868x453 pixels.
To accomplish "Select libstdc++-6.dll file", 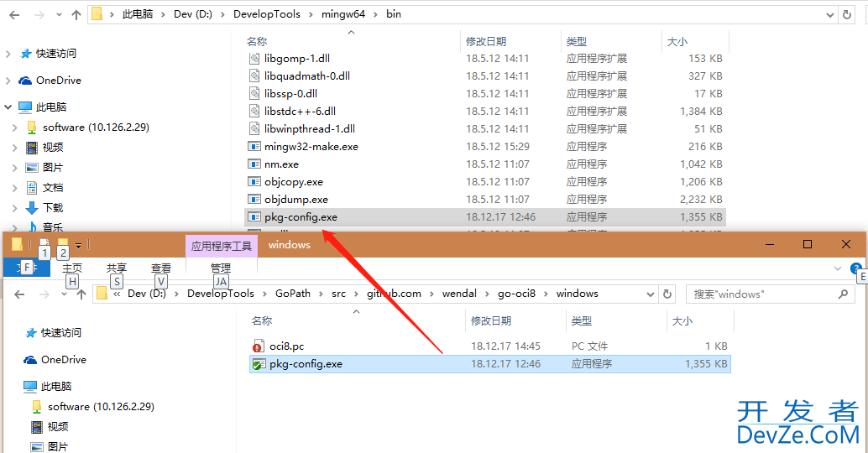I will pos(485,112).
